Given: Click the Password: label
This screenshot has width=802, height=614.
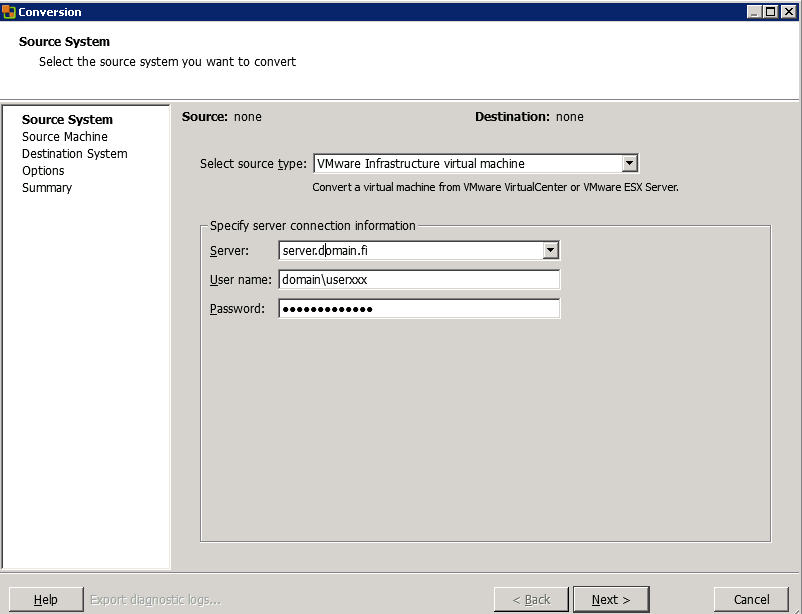Looking at the screenshot, I should [x=237, y=309].
